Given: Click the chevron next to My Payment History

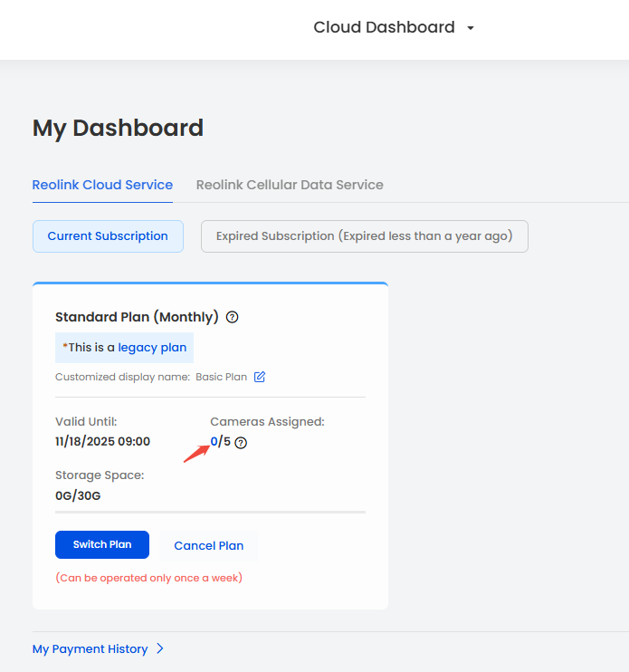Looking at the screenshot, I should tap(160, 648).
